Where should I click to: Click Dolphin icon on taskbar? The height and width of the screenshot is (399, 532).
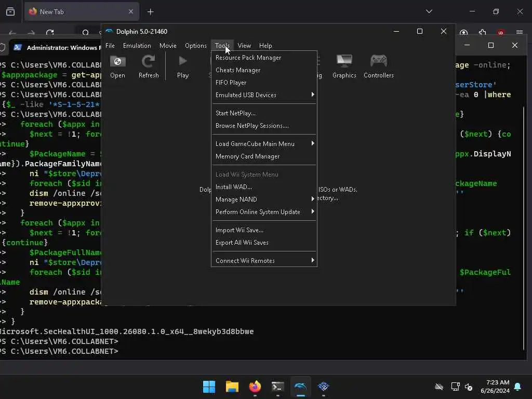pyautogui.click(x=301, y=387)
